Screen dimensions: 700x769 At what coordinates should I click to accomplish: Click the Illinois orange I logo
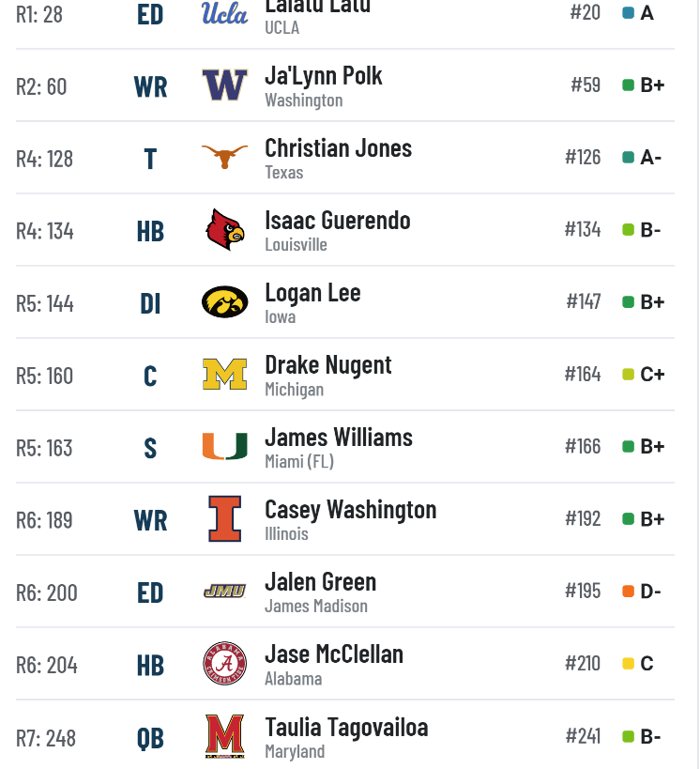224,519
